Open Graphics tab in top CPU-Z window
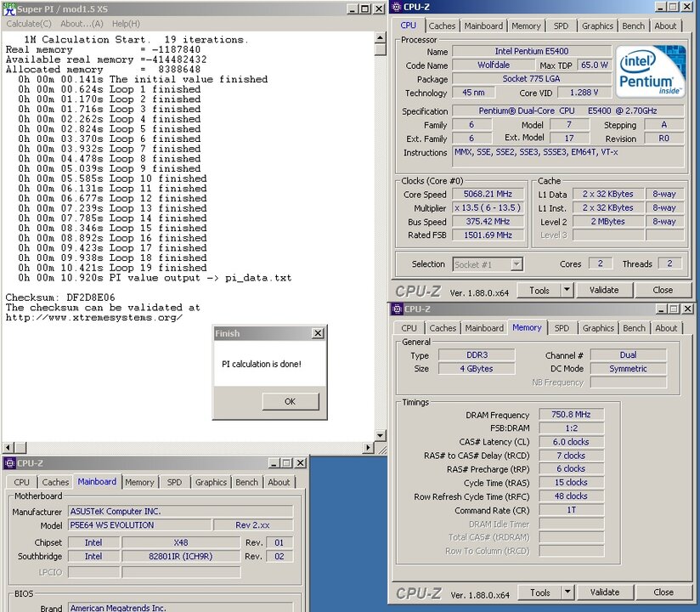The width and height of the screenshot is (700, 612). pos(597,25)
